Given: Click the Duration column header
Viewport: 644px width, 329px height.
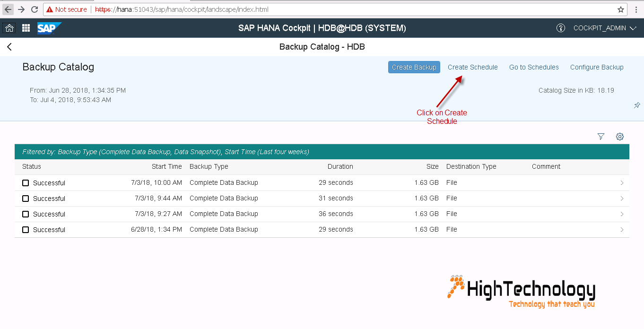Looking at the screenshot, I should (x=340, y=166).
